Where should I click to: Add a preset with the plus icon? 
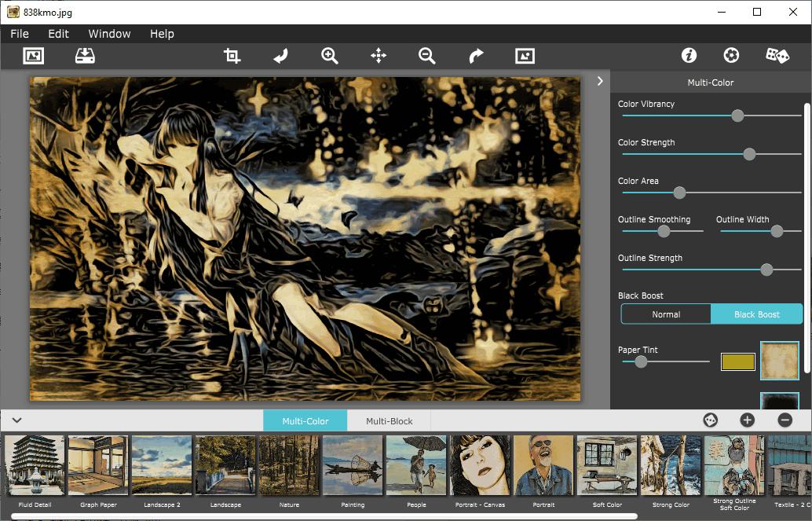coord(748,420)
